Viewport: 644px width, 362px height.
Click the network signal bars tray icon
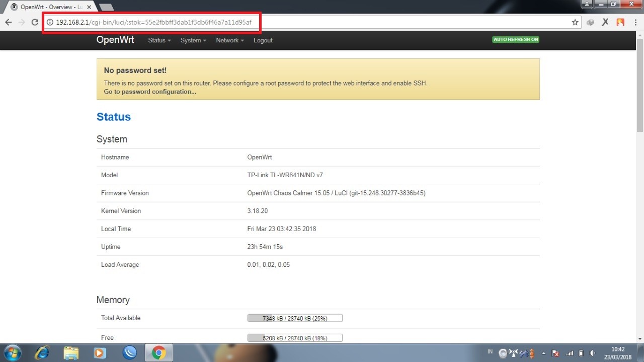[570, 353]
